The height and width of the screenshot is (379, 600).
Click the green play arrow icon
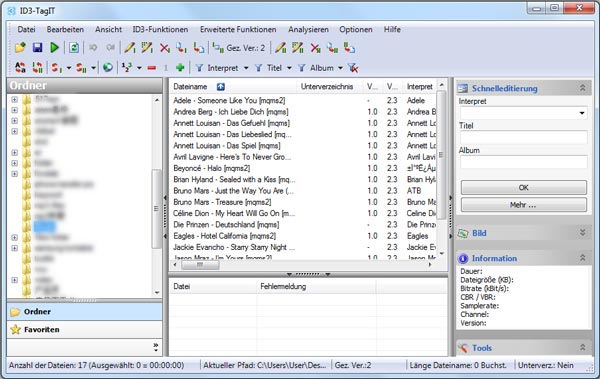tap(54, 47)
